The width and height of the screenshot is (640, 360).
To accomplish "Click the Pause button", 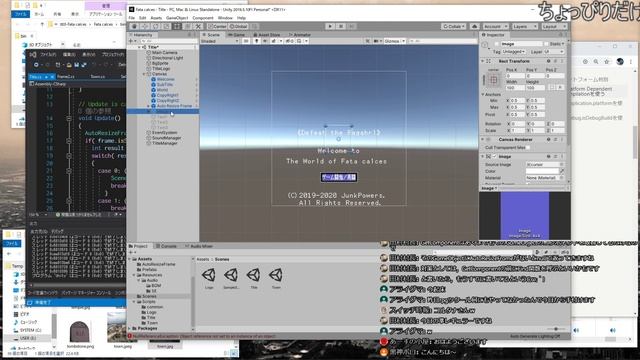I will point(341,27).
